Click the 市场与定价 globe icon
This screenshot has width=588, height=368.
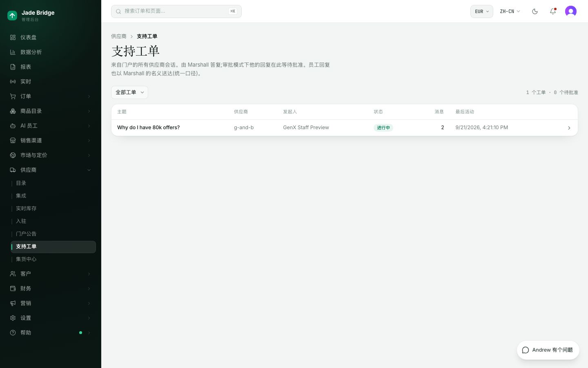(x=13, y=155)
